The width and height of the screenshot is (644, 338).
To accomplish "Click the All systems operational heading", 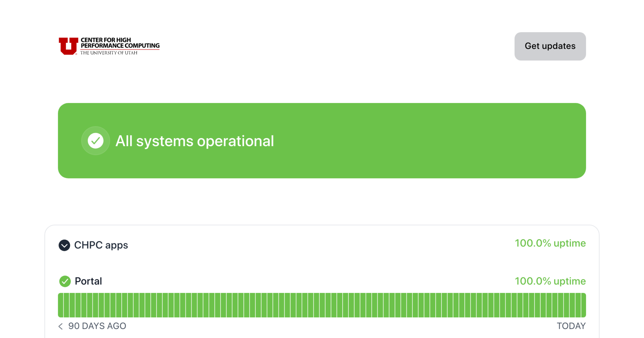I will click(x=195, y=141).
